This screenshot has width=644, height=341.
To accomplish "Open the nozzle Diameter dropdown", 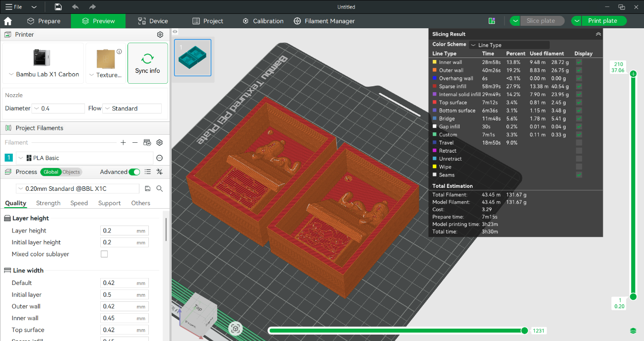I will pyautogui.click(x=58, y=109).
